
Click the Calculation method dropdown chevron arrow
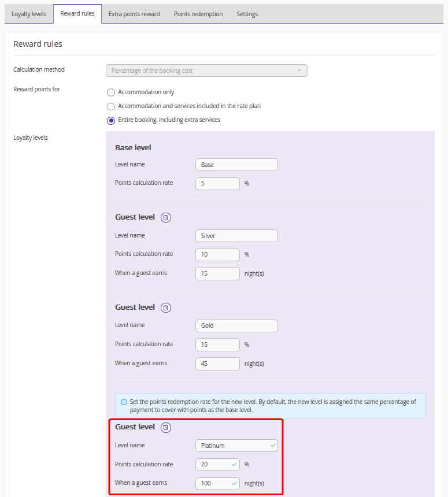[299, 71]
